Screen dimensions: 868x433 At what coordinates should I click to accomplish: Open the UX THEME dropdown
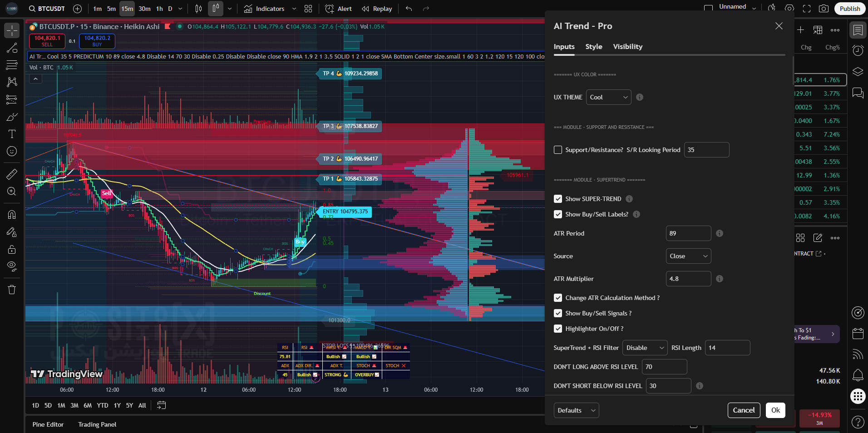coord(608,97)
